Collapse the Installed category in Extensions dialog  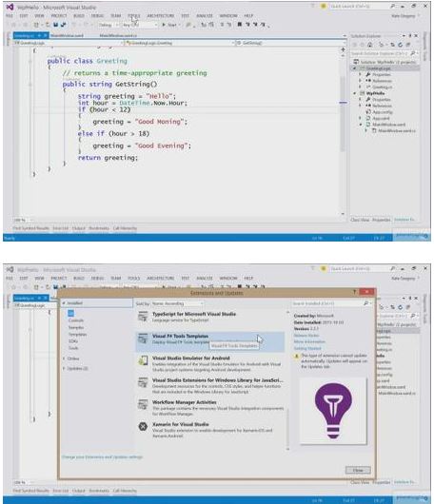tap(64, 302)
